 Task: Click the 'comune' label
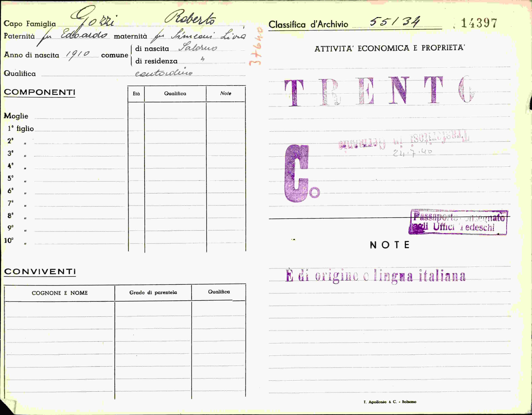point(115,55)
